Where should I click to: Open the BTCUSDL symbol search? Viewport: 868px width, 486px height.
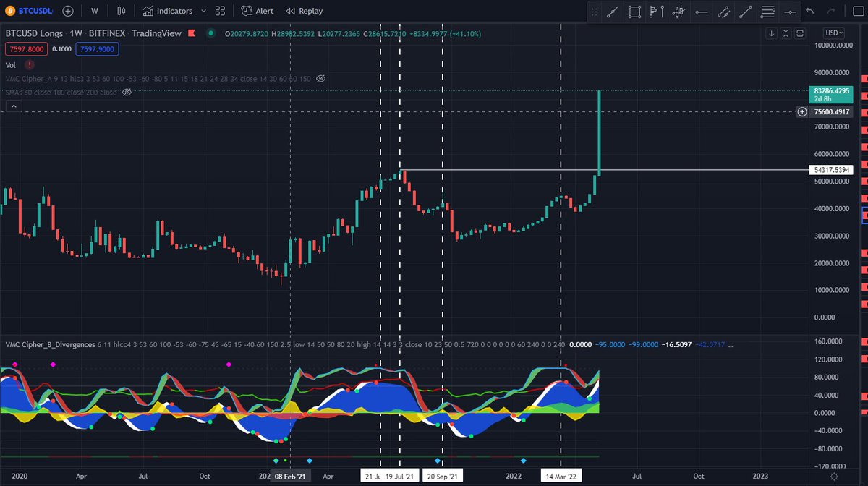tap(27, 11)
